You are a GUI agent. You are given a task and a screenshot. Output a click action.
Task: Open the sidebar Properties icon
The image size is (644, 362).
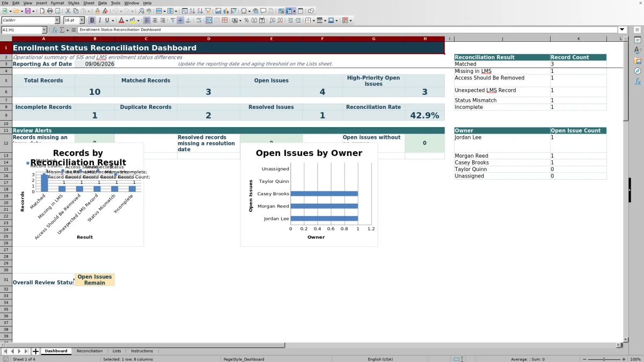point(638,40)
